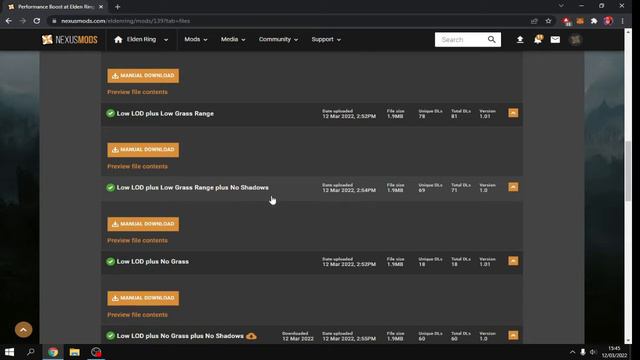Click the tab search chevron in title bar
The width and height of the screenshot is (640, 360).
561,6
